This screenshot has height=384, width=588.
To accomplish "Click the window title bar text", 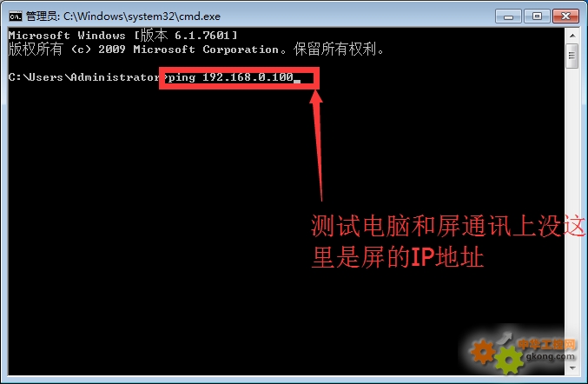I will [123, 17].
